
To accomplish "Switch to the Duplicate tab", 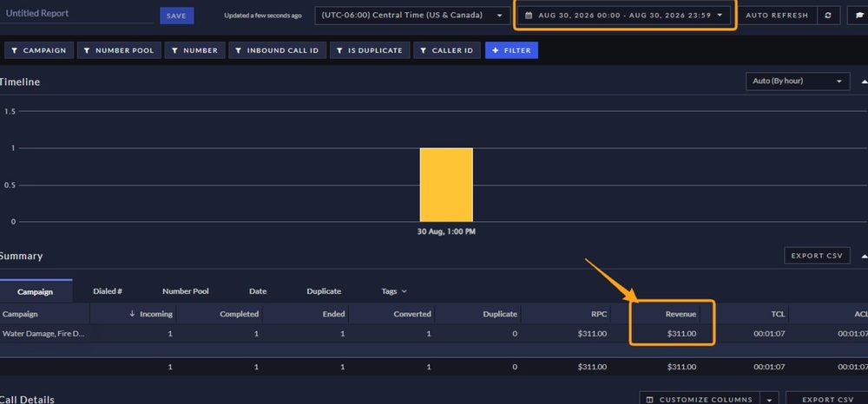I will pyautogui.click(x=324, y=291).
